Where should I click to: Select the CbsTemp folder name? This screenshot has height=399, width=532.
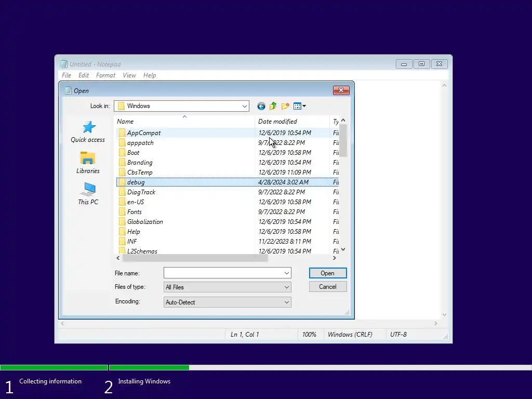coord(140,172)
